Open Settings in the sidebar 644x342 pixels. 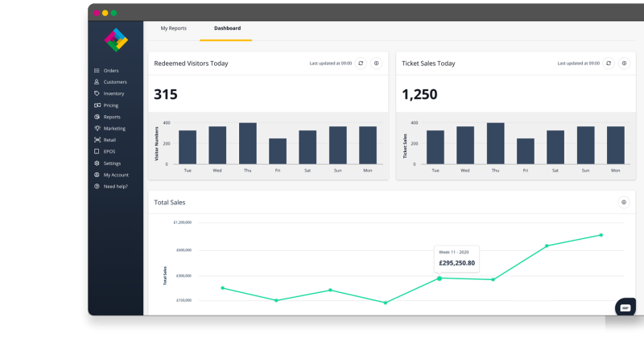(x=112, y=163)
